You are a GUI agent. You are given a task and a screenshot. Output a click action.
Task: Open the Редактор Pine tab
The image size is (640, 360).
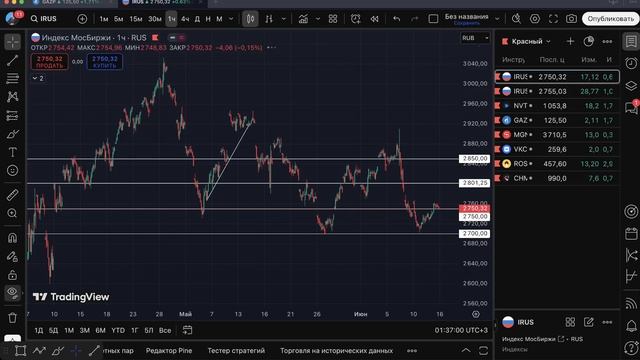click(x=169, y=351)
